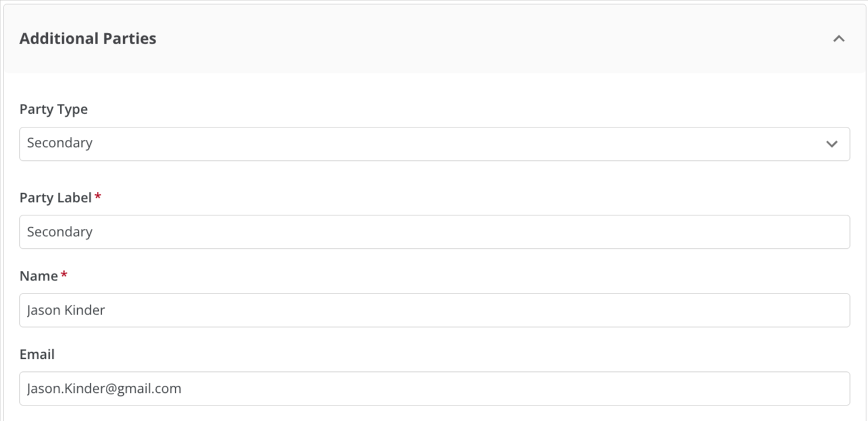Click the Jason.Kinder@gmail.com text in Email field
The height and width of the screenshot is (421, 868).
coord(104,389)
